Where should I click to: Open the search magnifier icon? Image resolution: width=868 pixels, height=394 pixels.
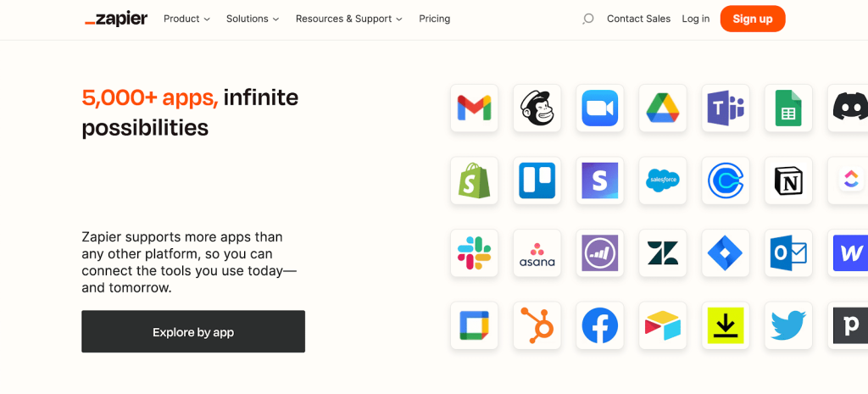tap(588, 19)
